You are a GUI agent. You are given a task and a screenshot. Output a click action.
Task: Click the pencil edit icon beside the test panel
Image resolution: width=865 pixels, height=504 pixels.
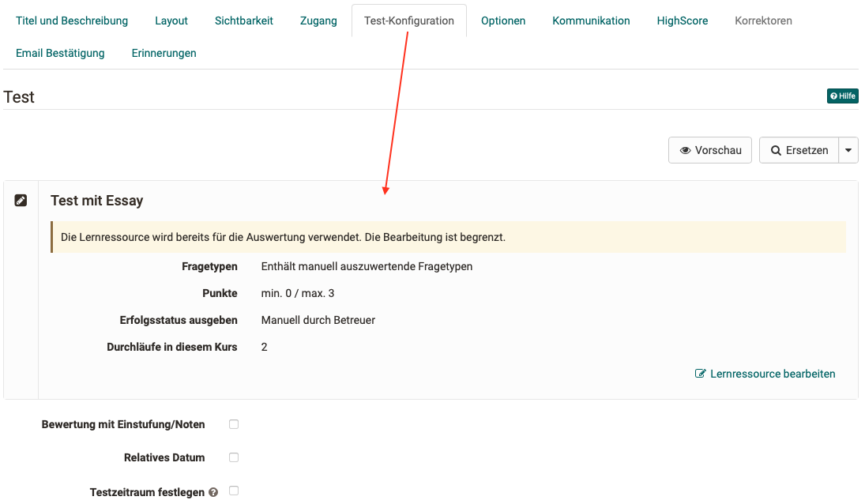[x=21, y=200]
